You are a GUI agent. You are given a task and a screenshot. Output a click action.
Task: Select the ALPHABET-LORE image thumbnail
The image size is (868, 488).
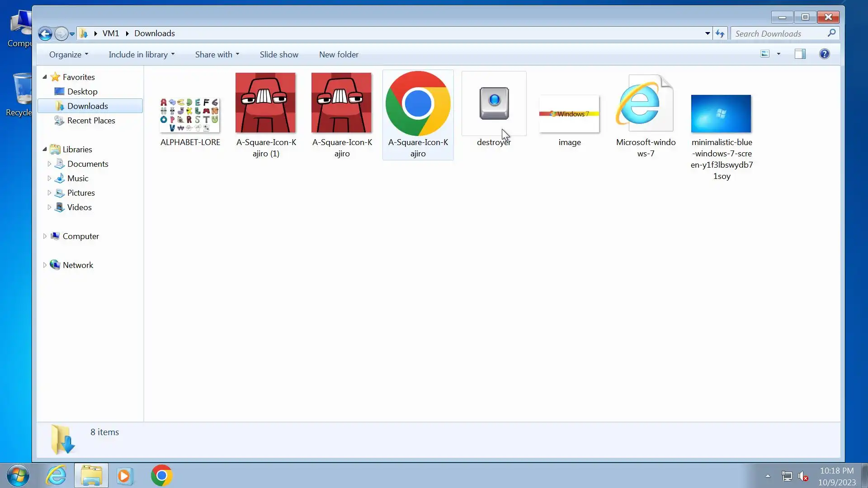coord(190,116)
